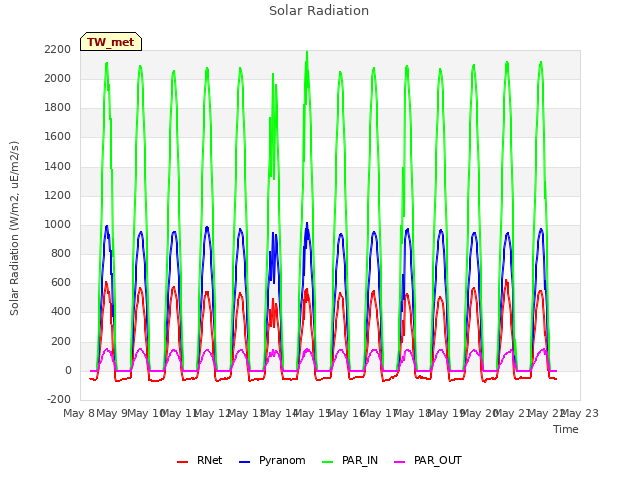Select the RNet legend label

pyautogui.click(x=209, y=460)
